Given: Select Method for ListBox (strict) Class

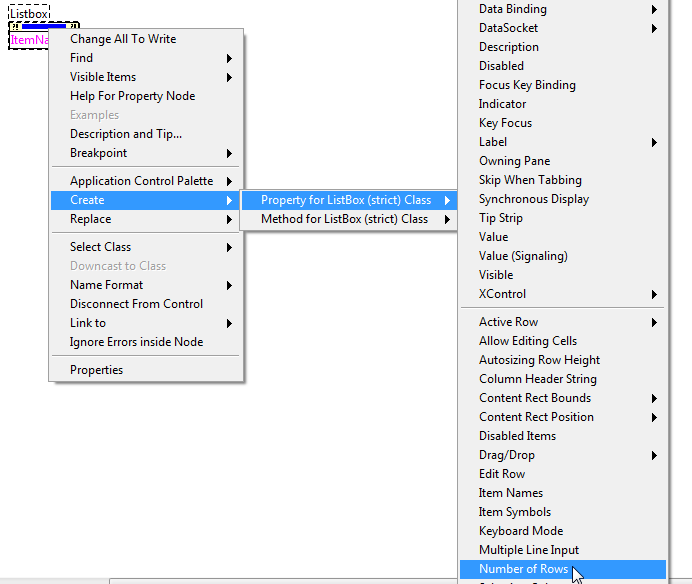Looking at the screenshot, I should coord(349,219).
